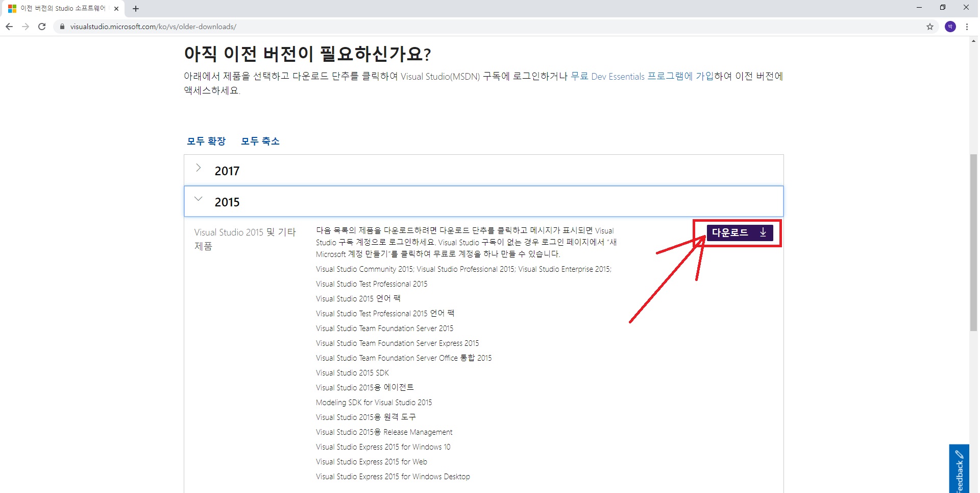Click the text Visual Studio Test Professional 2015
The width and height of the screenshot is (980, 493).
coord(372,284)
